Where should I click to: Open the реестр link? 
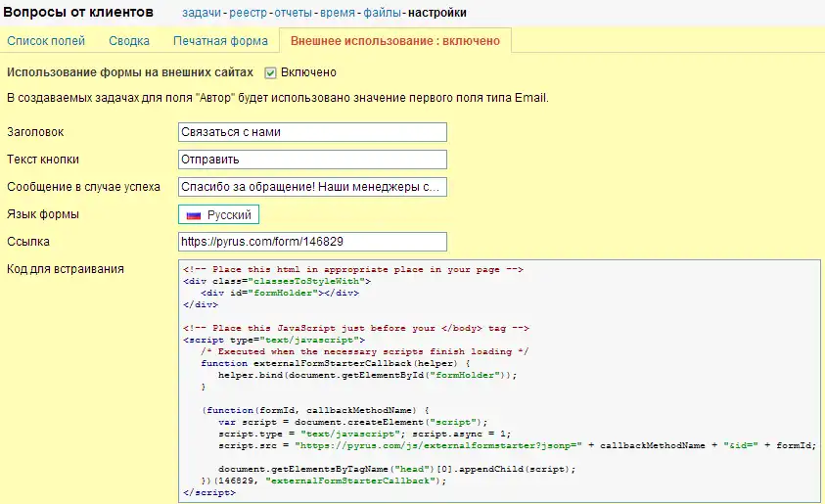pos(248,13)
